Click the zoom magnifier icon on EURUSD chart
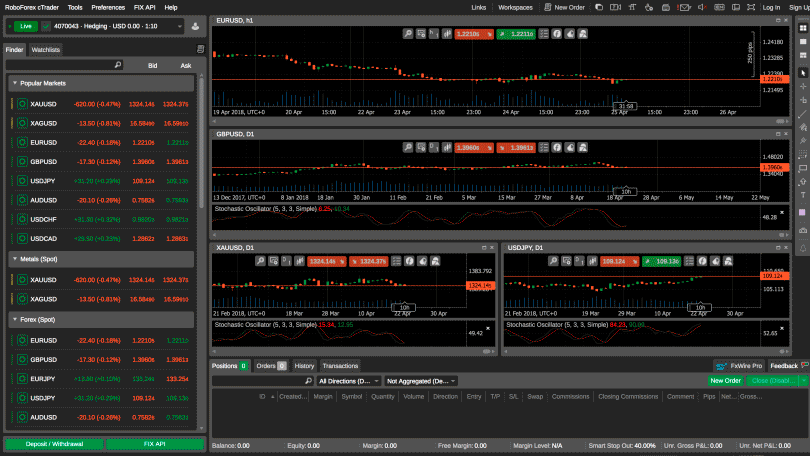This screenshot has width=810, height=456. (x=408, y=34)
